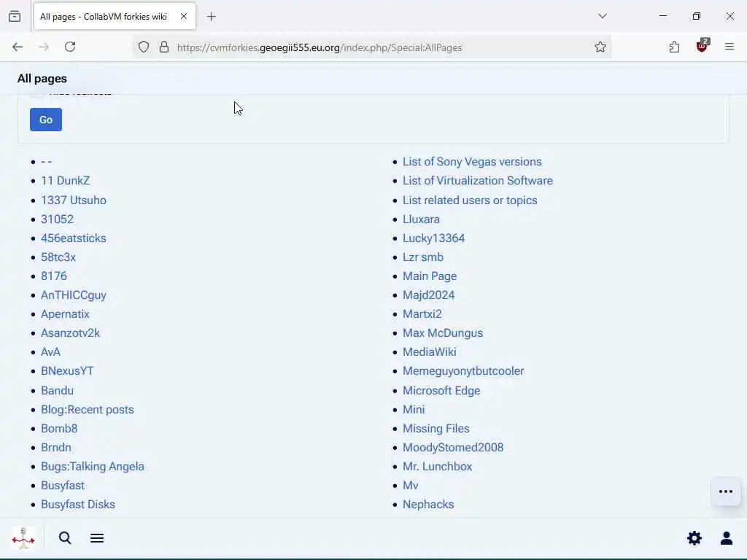The height and width of the screenshot is (560, 747).
Task: Open the Lucky13364 page
Action: [433, 238]
